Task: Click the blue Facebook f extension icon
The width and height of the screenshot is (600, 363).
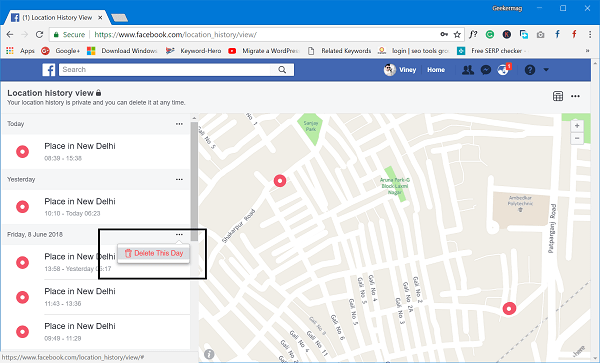Action: (558, 34)
